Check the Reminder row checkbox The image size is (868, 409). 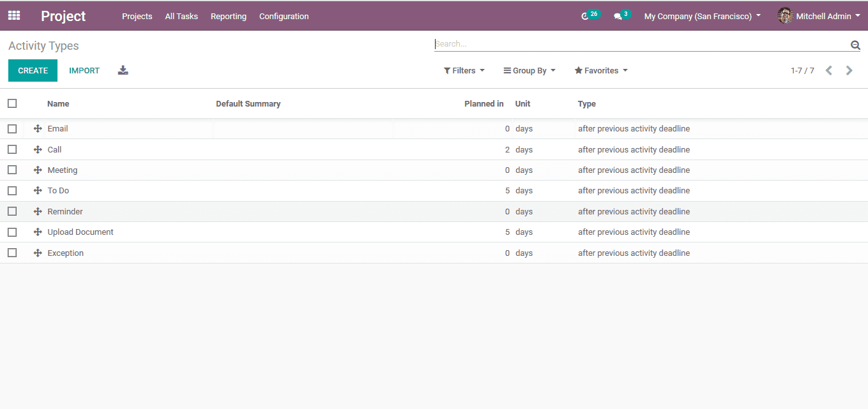tap(12, 211)
